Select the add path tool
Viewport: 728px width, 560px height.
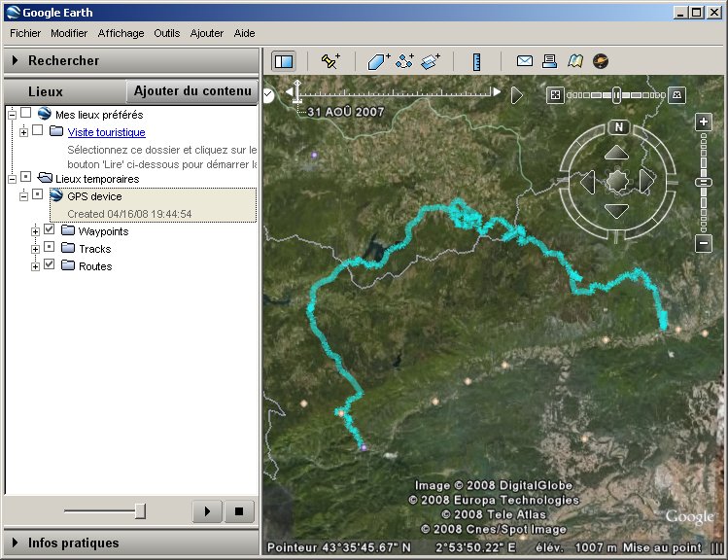(405, 61)
